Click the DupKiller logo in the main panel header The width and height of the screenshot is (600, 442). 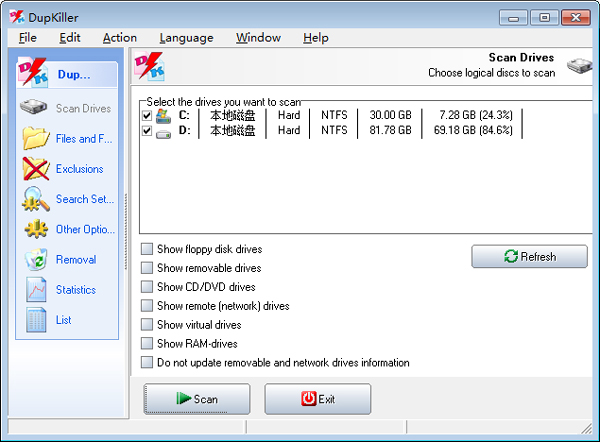pyautogui.click(x=149, y=67)
